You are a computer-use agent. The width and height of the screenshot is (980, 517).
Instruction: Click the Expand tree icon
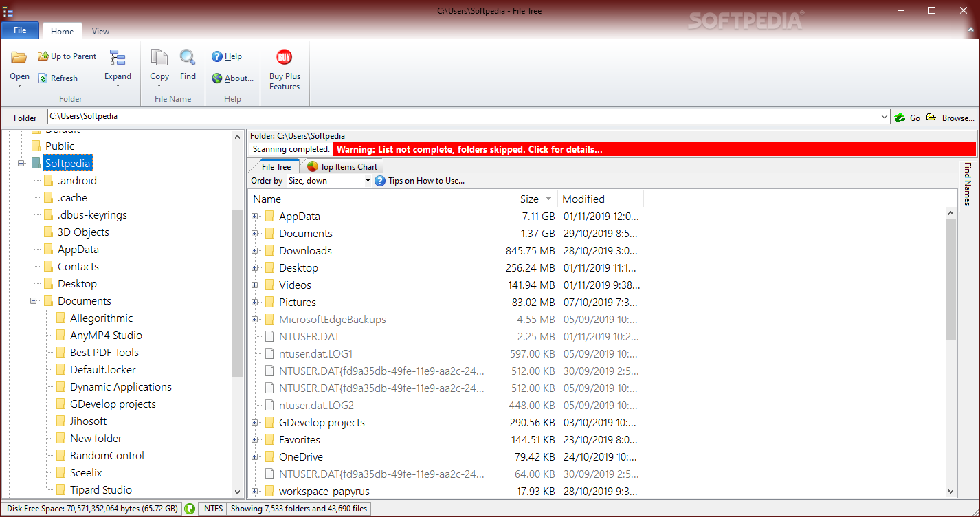click(x=118, y=58)
